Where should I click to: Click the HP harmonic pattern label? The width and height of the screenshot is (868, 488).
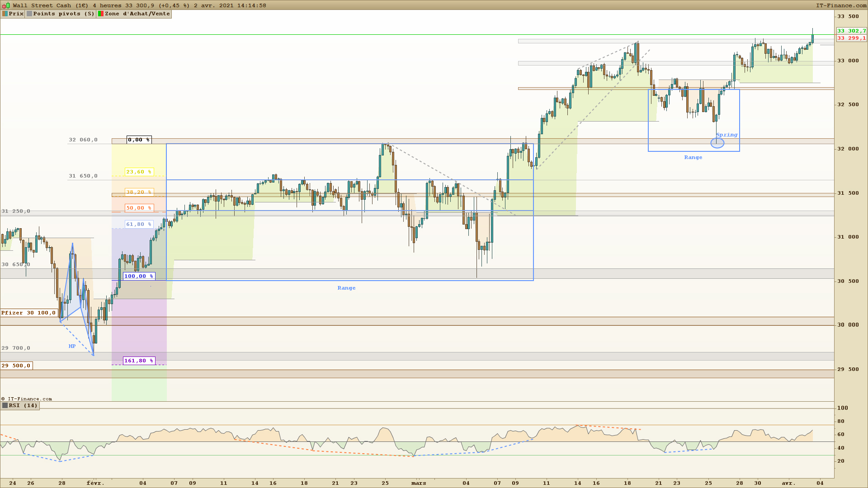pyautogui.click(x=72, y=346)
